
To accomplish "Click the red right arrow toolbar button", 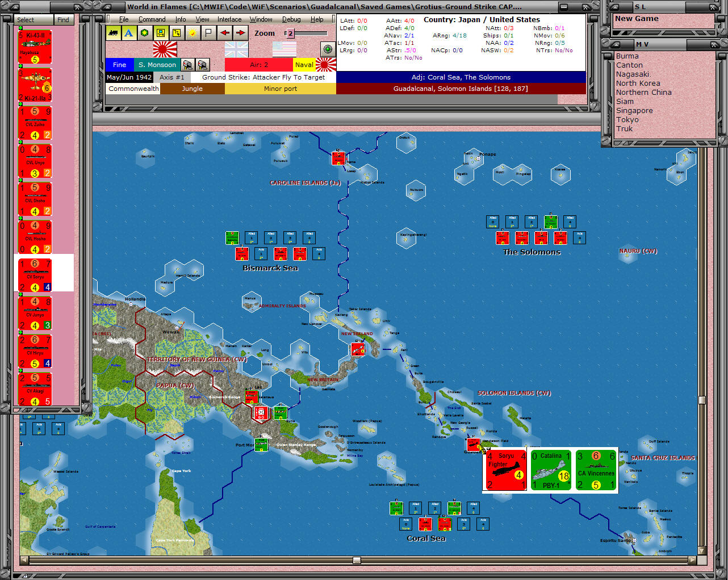I will [x=240, y=33].
